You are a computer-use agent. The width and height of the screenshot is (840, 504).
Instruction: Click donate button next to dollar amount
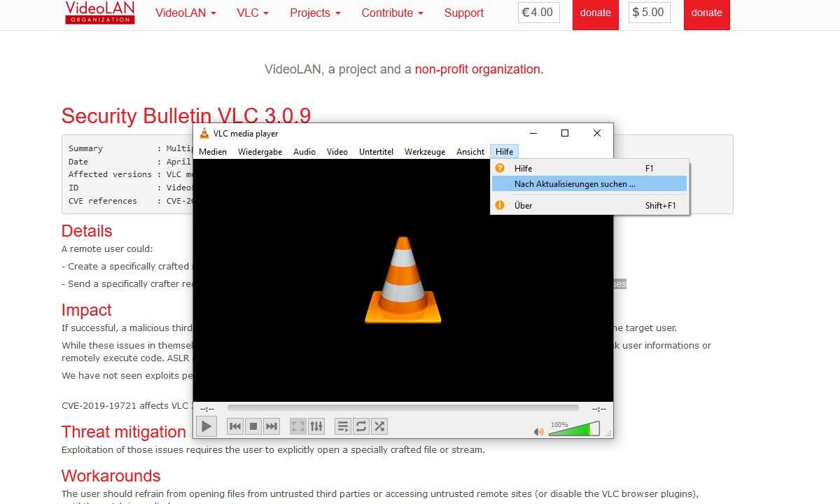(x=706, y=13)
